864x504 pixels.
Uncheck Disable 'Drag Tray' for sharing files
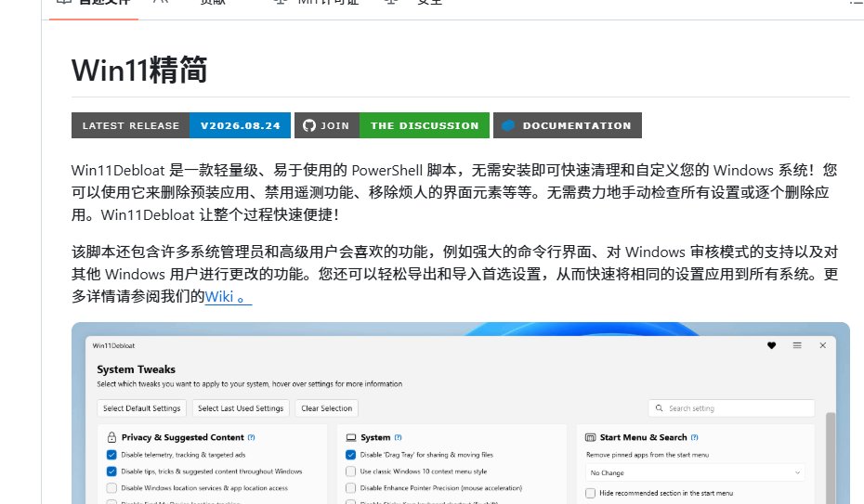[350, 455]
